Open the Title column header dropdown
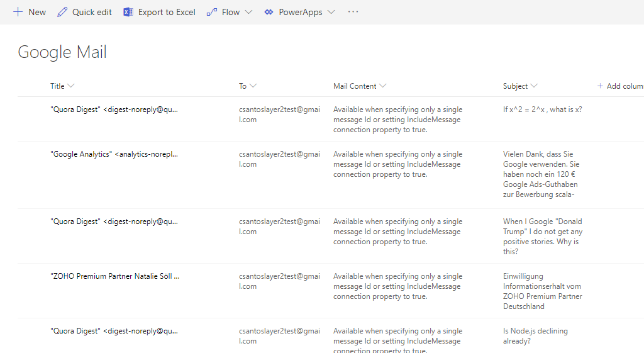The image size is (644, 353). pyautogui.click(x=70, y=86)
